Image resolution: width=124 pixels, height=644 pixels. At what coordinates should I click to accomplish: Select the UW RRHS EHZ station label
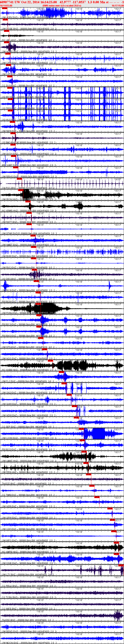tap(29, 176)
